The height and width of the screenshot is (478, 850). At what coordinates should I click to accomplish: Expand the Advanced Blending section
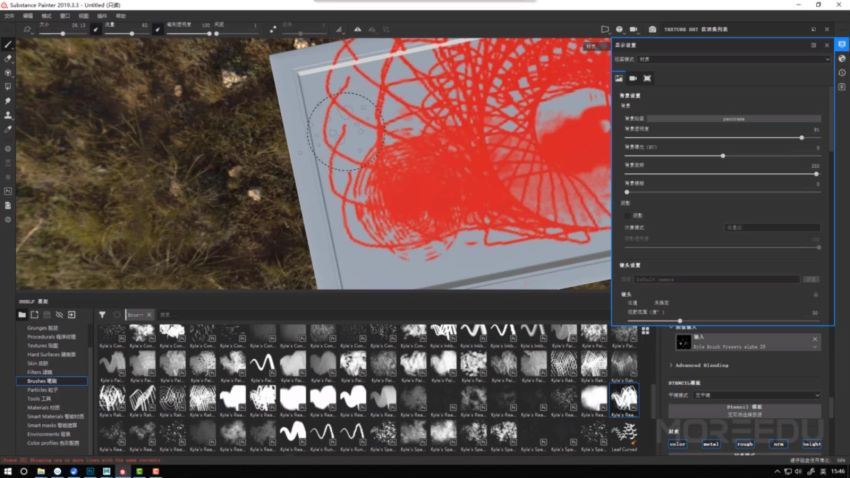700,365
